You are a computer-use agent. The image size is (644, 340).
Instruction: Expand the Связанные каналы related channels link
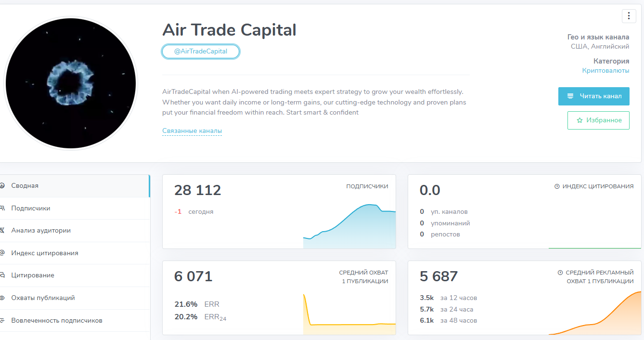192,131
